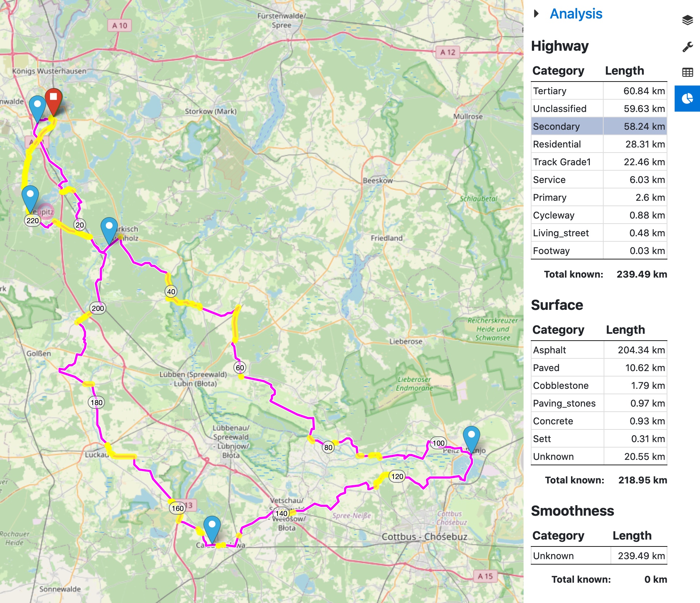
Task: Select the Asphalt surface row
Action: 599,350
